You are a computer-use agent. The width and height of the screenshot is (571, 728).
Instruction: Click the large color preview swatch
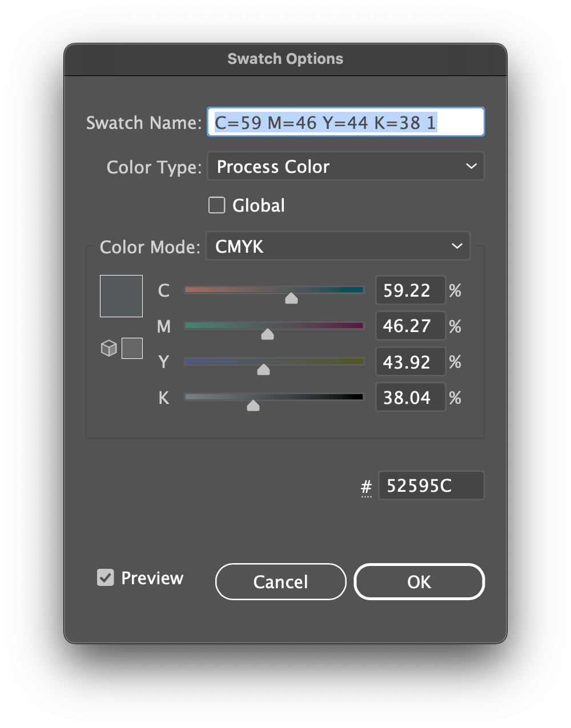point(121,296)
